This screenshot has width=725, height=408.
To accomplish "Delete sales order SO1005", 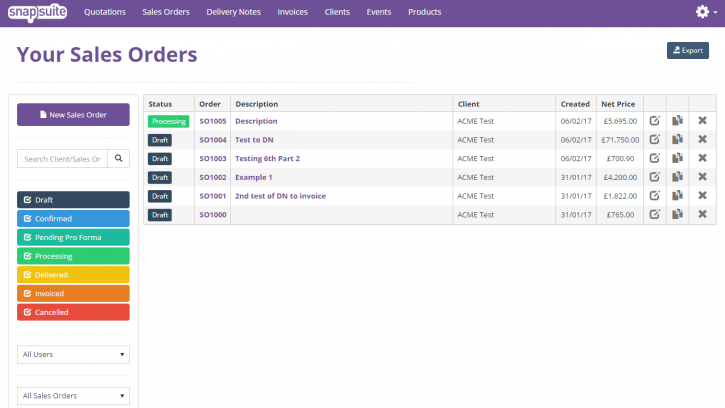I will [x=702, y=121].
